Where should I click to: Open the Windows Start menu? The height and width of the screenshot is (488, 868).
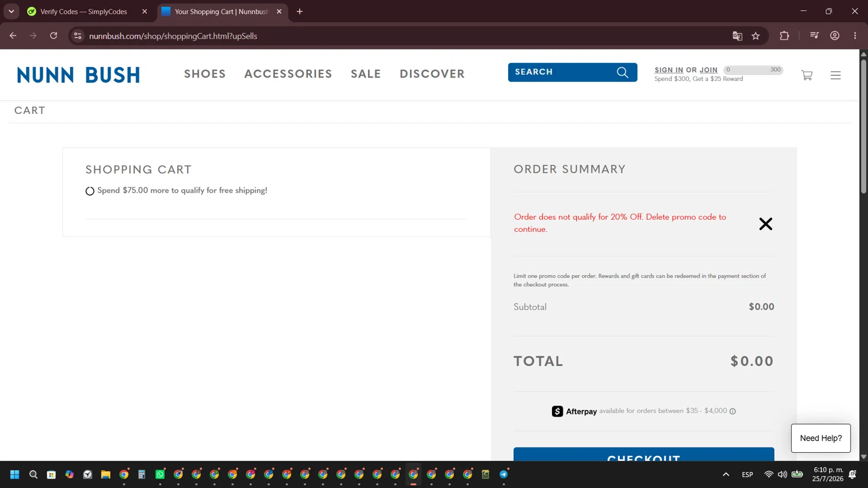coord(15,475)
